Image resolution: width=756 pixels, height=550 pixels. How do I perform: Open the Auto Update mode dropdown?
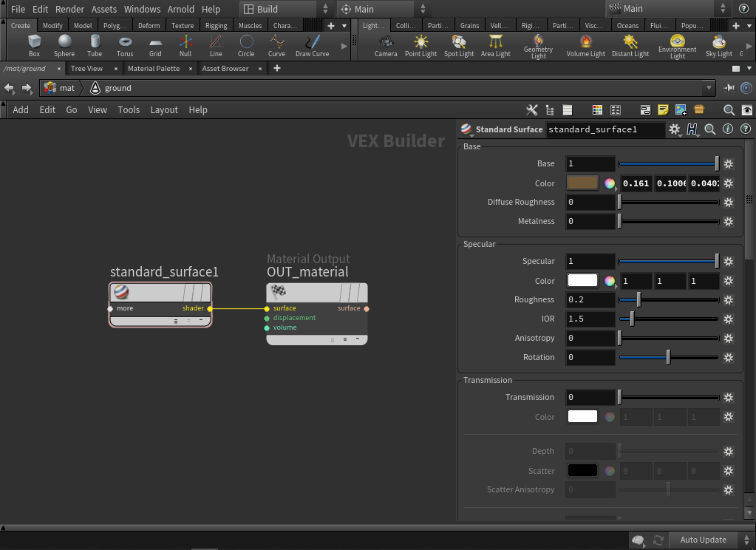pyautogui.click(x=710, y=540)
